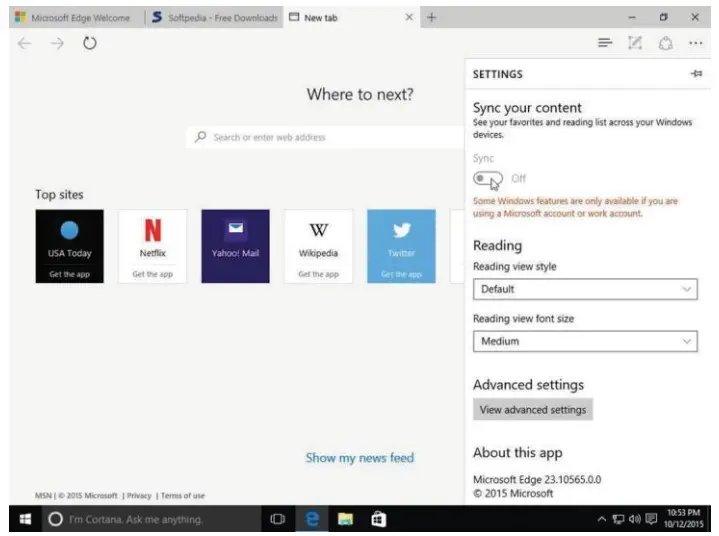Click Show my news feed link
The height and width of the screenshot is (536, 719).
tap(360, 458)
